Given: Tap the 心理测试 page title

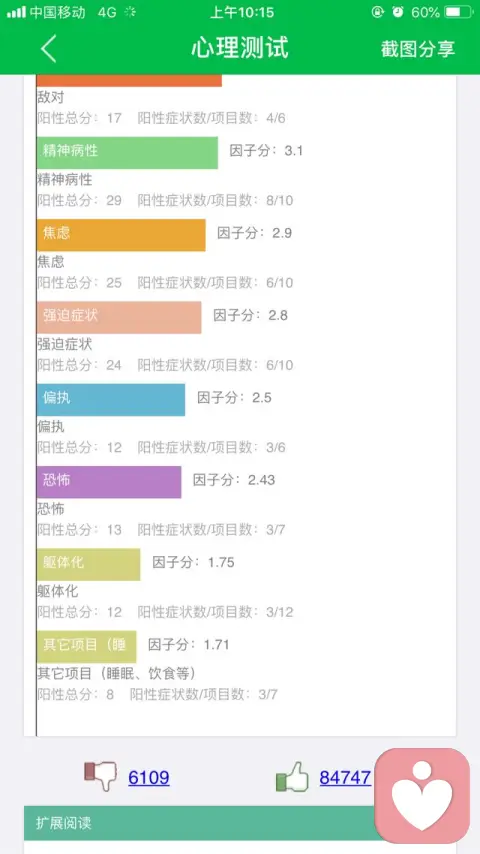Looking at the screenshot, I should [240, 48].
